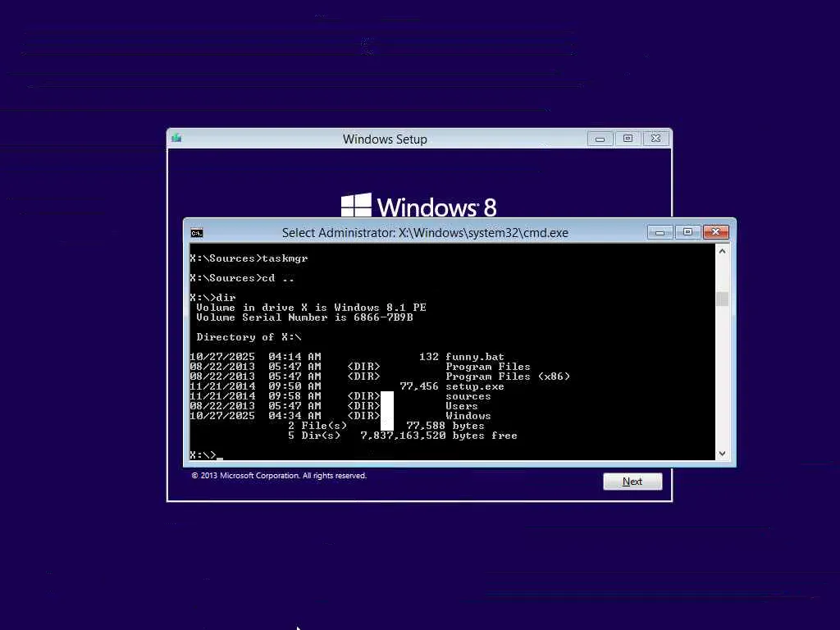Click the sources directory name
Viewport: 840px width, 630px height.
coord(468,396)
